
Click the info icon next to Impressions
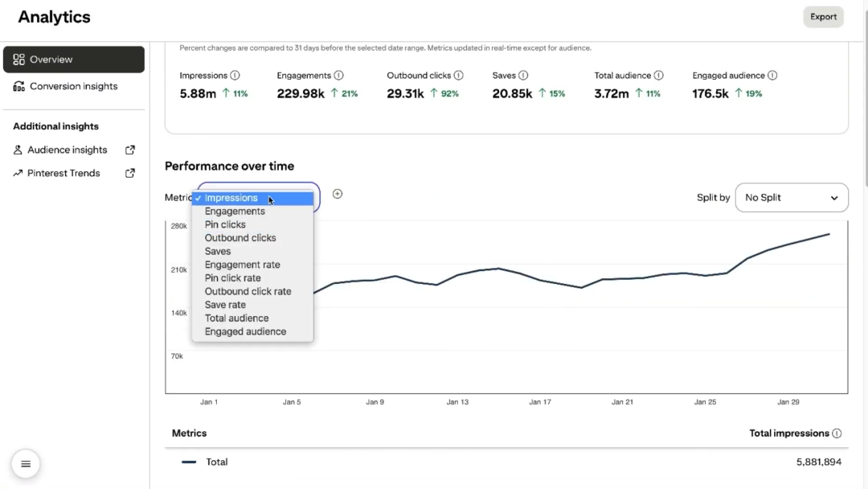tap(235, 76)
